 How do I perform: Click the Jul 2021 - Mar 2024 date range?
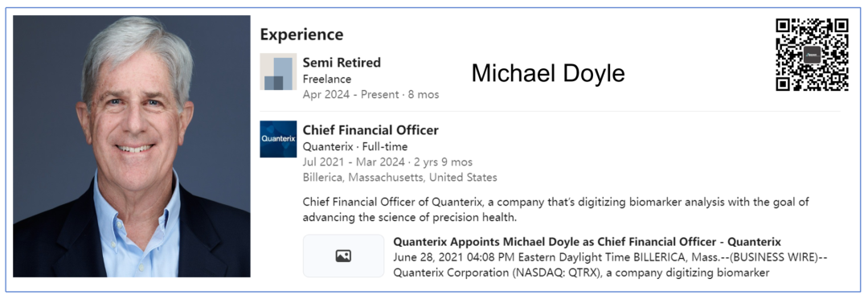click(387, 162)
